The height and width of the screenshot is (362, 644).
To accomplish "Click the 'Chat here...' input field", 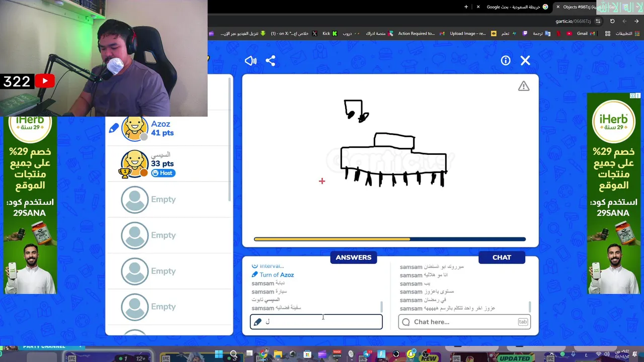I will [x=464, y=322].
